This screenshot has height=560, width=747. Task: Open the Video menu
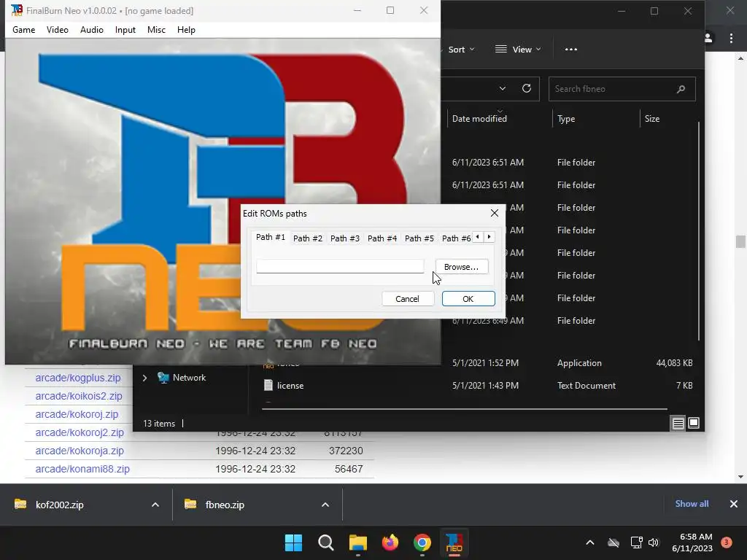[57, 29]
